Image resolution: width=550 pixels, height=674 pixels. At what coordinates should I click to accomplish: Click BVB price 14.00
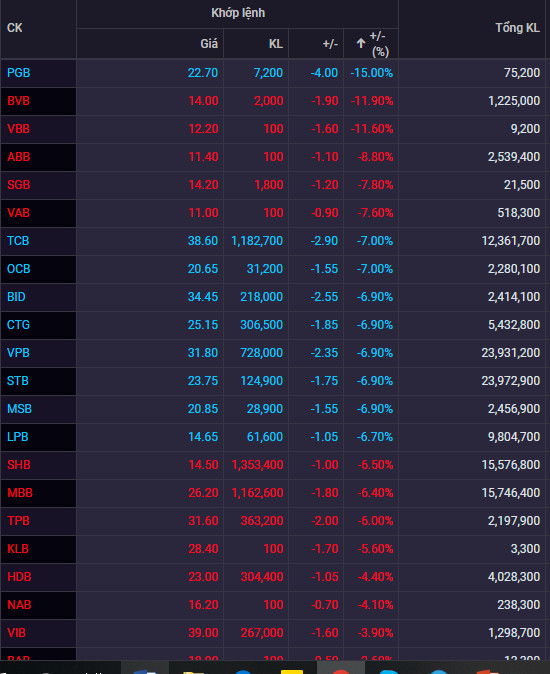pos(203,101)
